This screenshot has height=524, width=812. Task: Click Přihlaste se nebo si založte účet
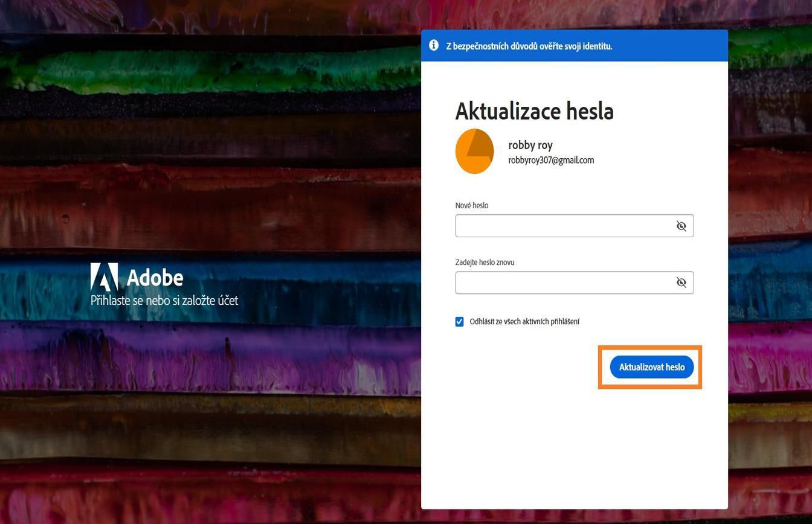164,300
